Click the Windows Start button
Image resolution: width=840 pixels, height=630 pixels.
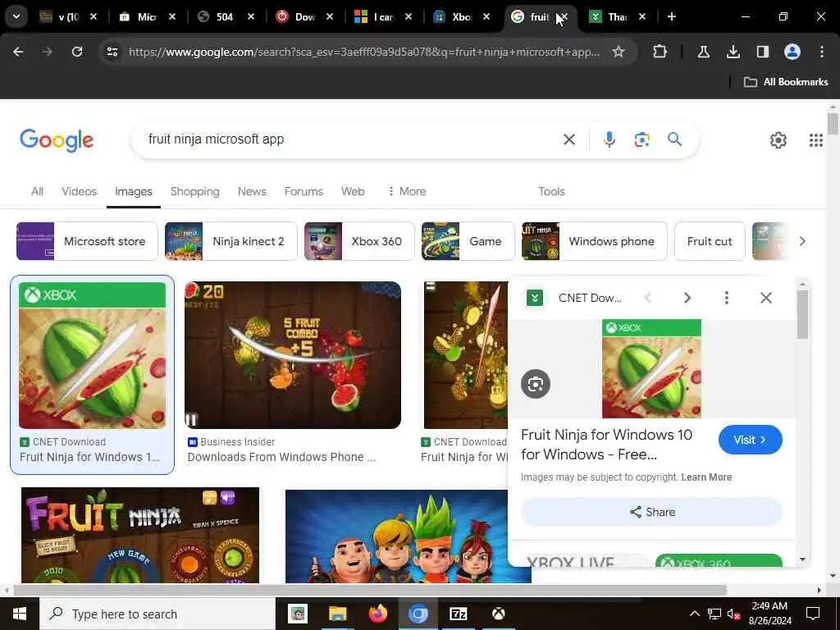pos(20,614)
